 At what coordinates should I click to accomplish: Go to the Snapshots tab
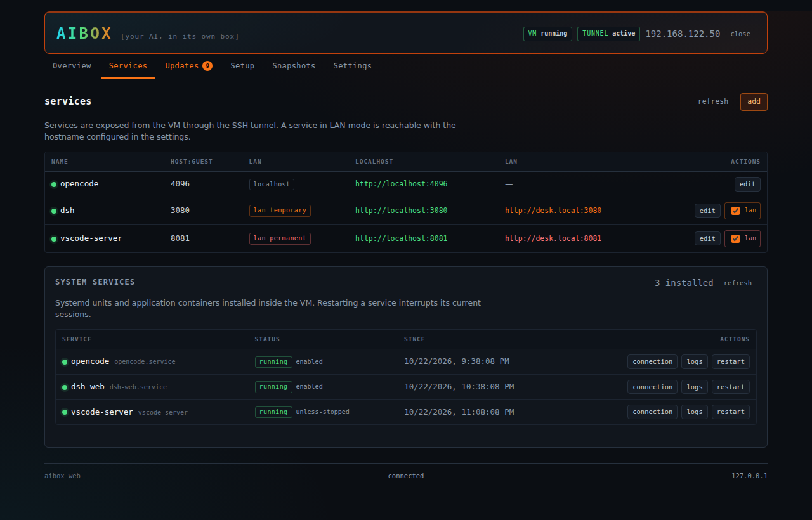pos(294,66)
